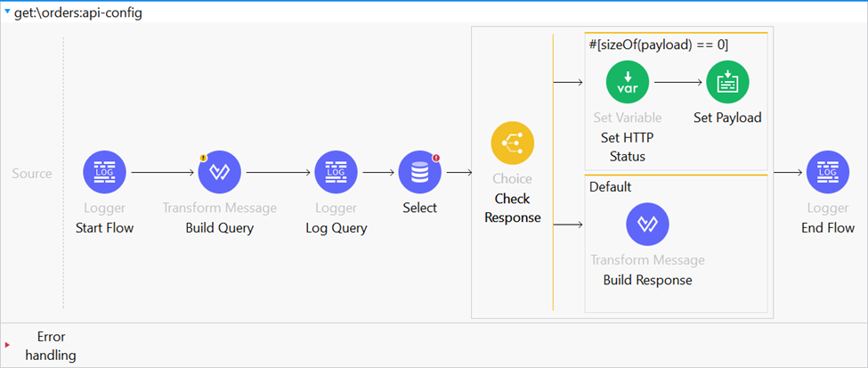
Task: Click the flow title get:\orders:api-config
Action: [x=77, y=12]
